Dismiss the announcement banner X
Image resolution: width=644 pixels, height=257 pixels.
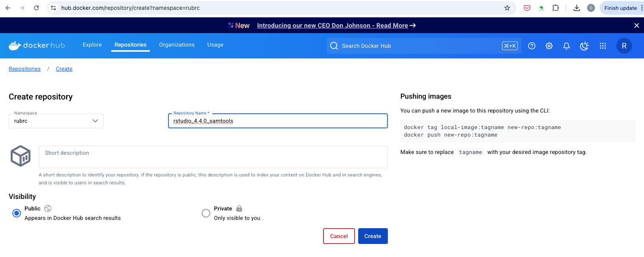coord(636,25)
